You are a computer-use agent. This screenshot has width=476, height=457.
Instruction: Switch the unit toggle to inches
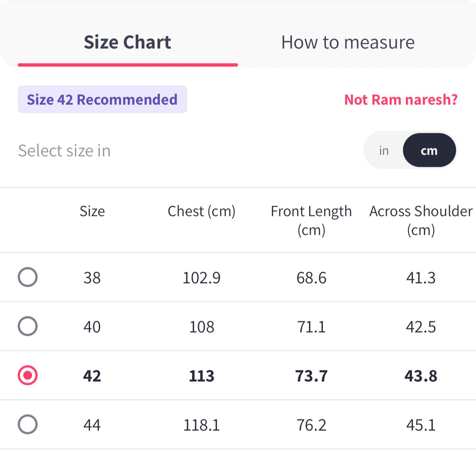click(384, 151)
